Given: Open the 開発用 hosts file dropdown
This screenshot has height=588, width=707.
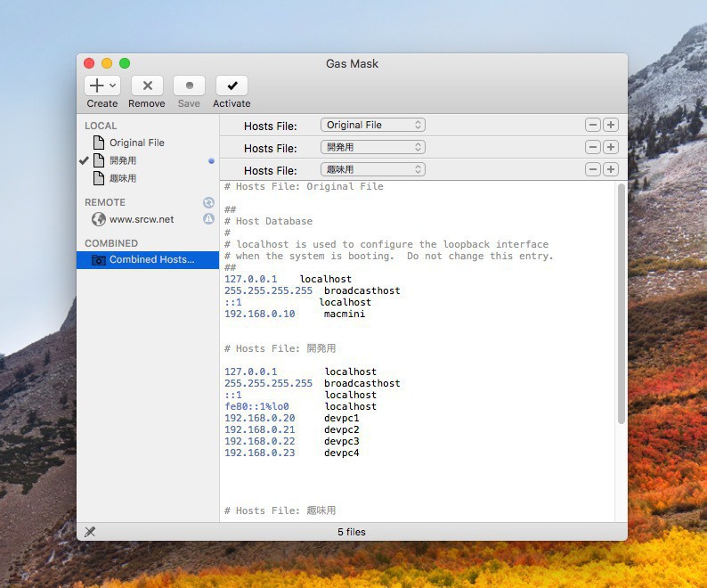Looking at the screenshot, I should click(372, 147).
